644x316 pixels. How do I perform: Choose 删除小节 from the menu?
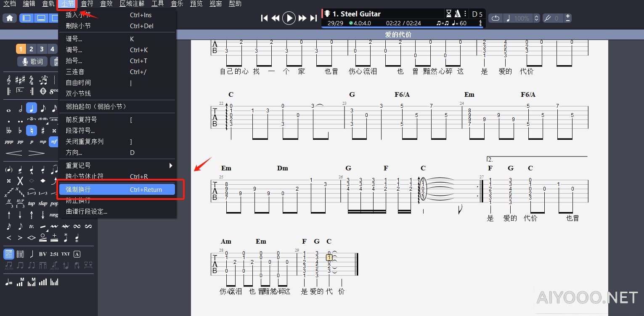117,26
